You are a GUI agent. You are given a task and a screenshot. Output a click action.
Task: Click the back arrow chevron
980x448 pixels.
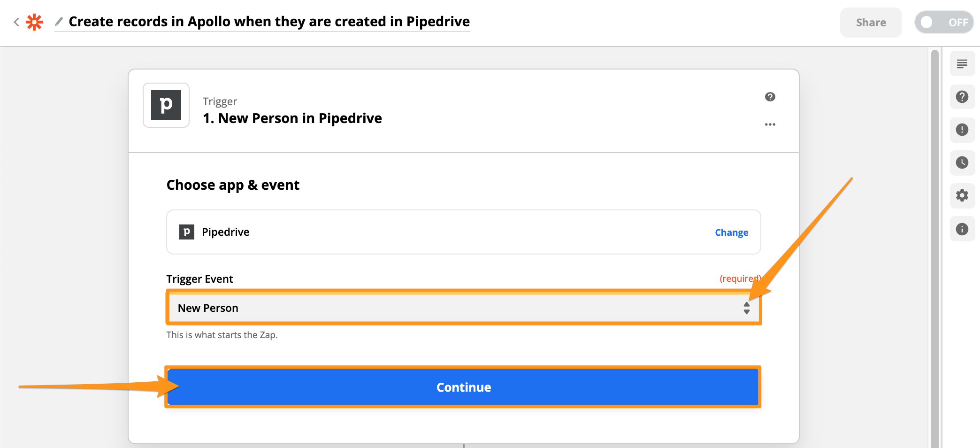click(x=16, y=22)
